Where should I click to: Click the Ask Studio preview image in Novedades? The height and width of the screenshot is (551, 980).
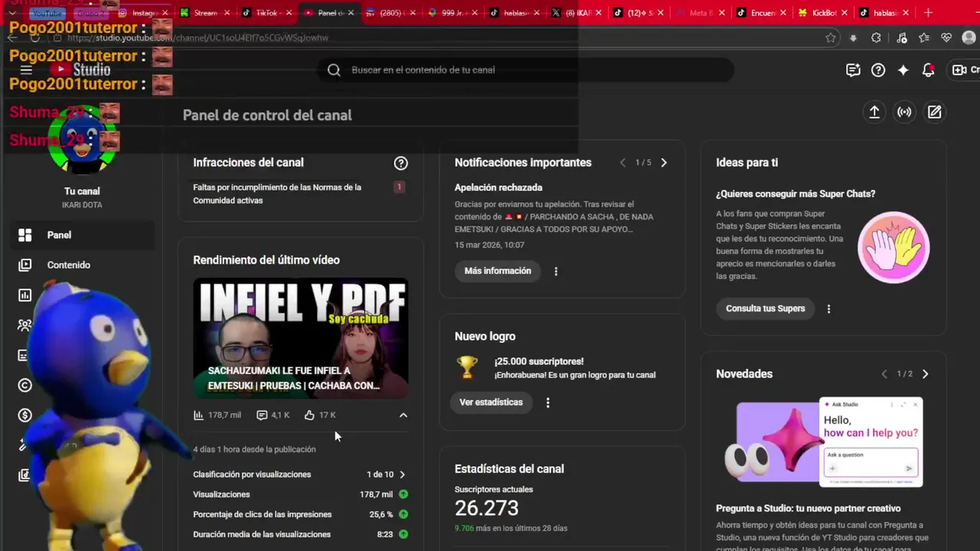pyautogui.click(x=823, y=442)
